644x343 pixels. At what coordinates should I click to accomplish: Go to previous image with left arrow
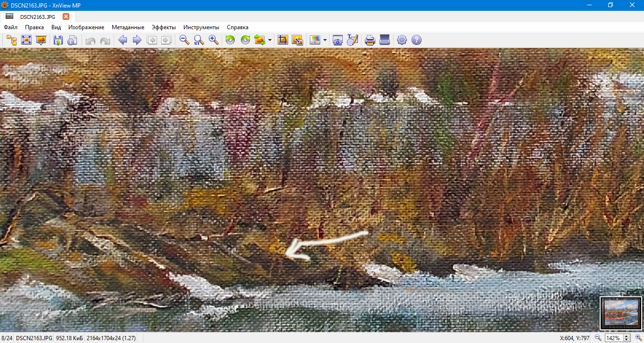(x=123, y=40)
